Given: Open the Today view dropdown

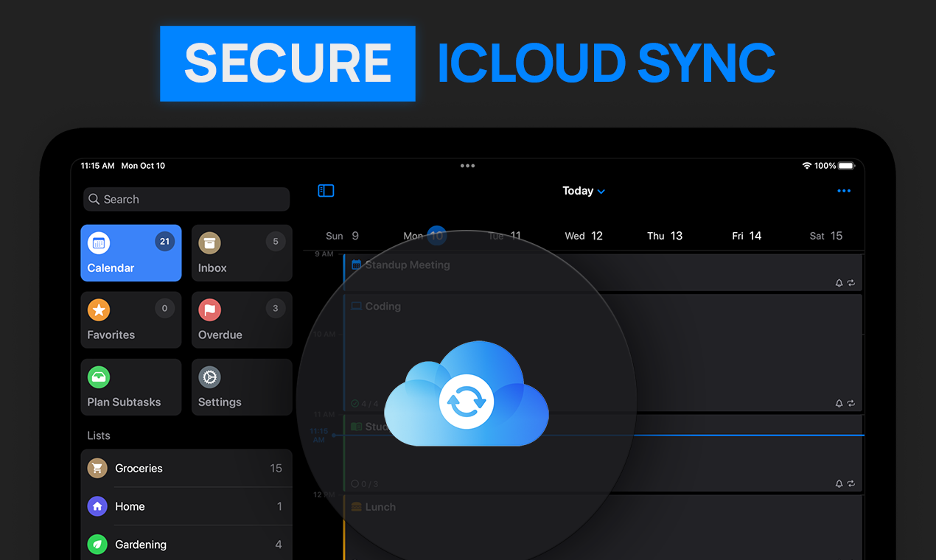Looking at the screenshot, I should point(584,191).
